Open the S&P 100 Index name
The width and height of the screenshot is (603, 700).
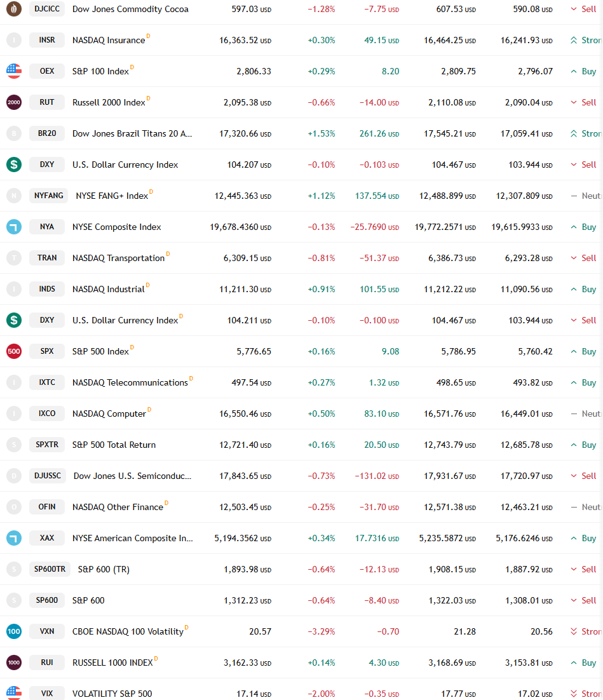point(100,71)
